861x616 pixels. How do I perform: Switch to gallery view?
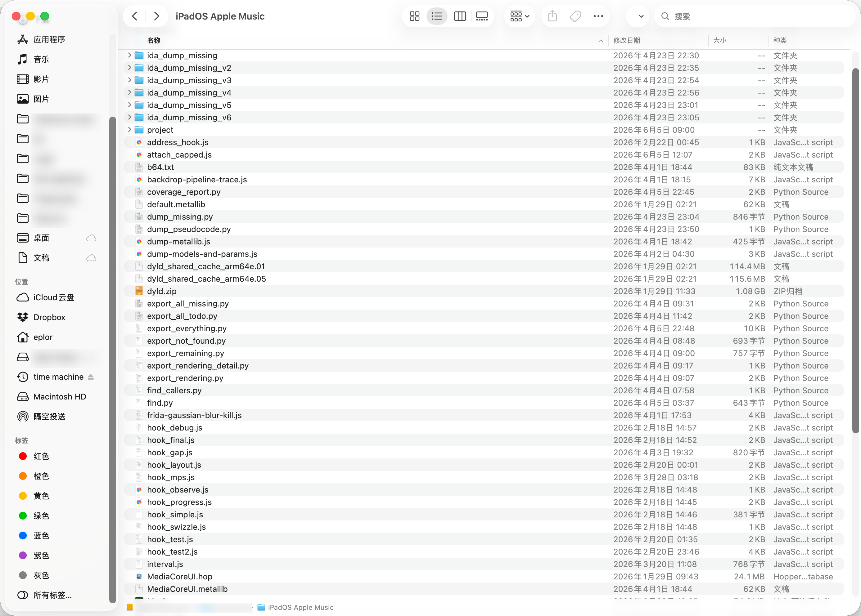tap(481, 16)
